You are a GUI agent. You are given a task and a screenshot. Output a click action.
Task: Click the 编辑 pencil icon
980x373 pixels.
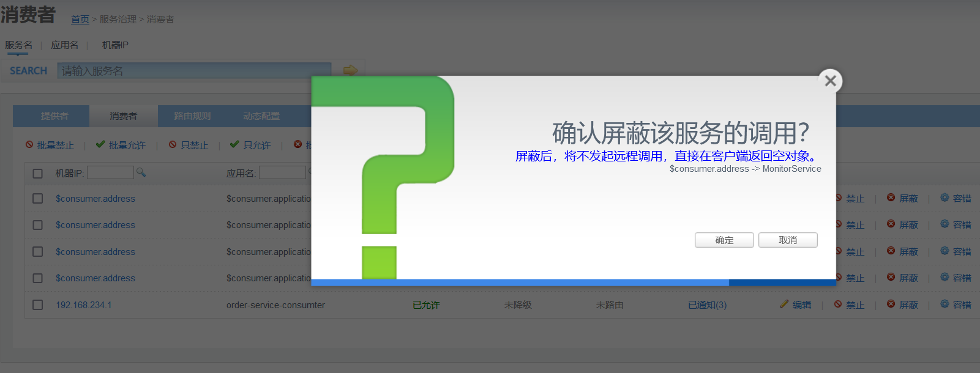(784, 304)
